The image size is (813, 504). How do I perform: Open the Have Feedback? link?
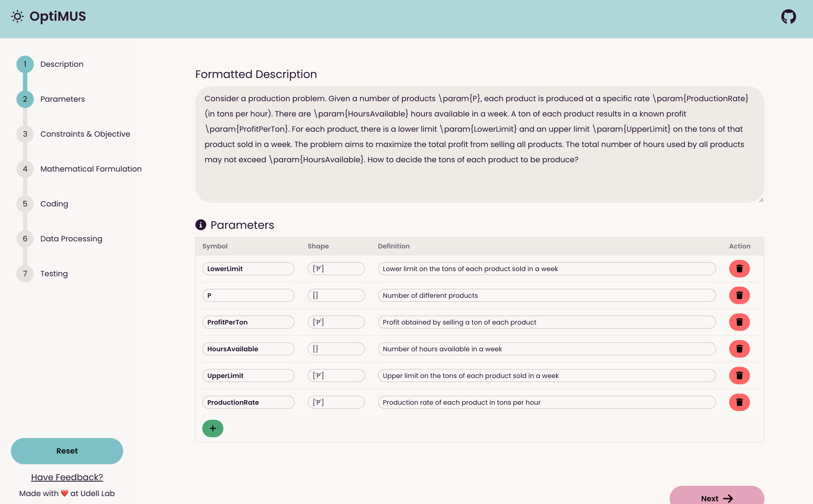tap(67, 477)
